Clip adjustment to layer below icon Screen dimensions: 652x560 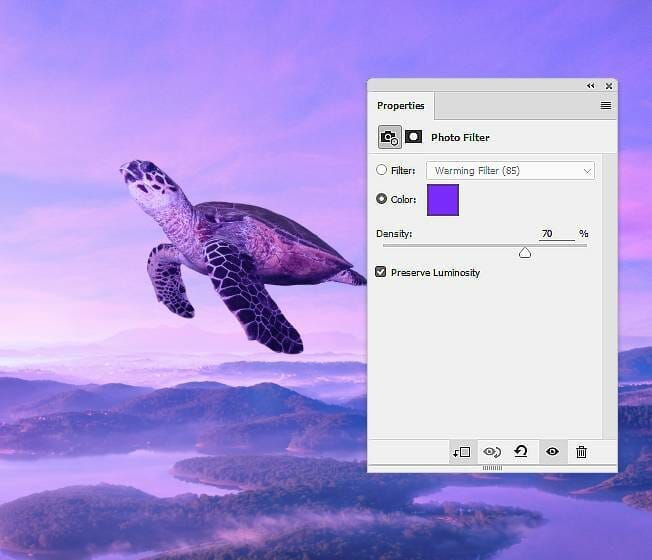[x=461, y=452]
